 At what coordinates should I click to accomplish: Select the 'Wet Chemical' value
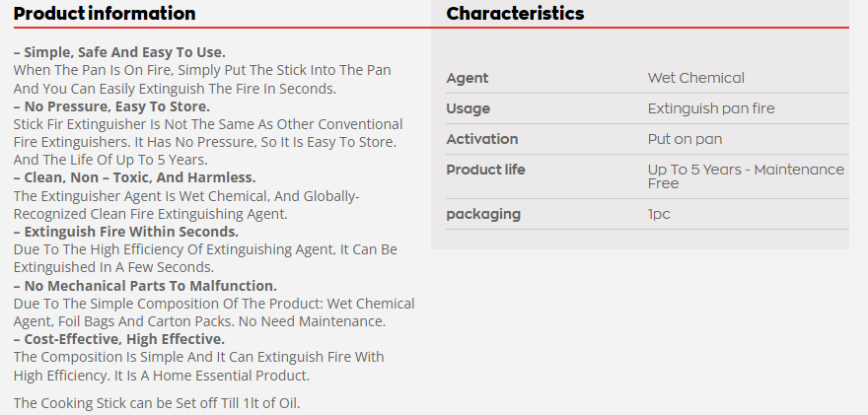point(695,78)
